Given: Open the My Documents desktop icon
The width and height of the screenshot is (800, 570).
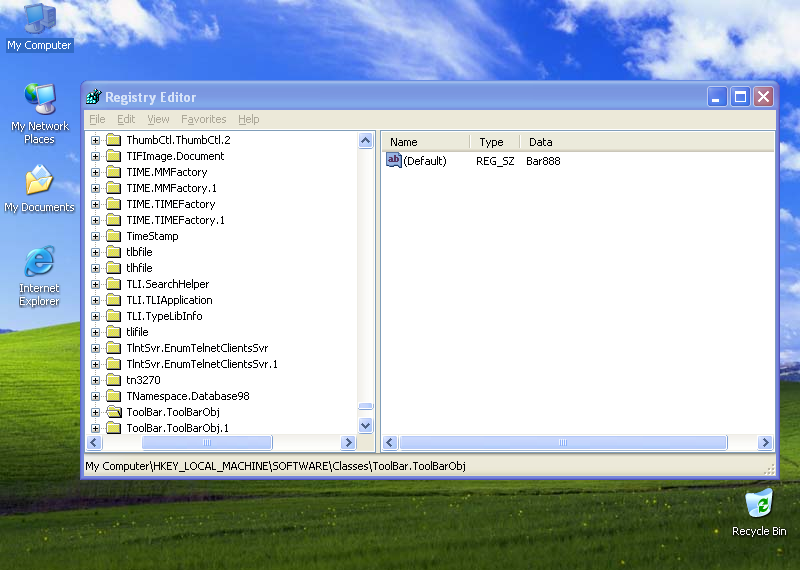Looking at the screenshot, I should (x=39, y=182).
